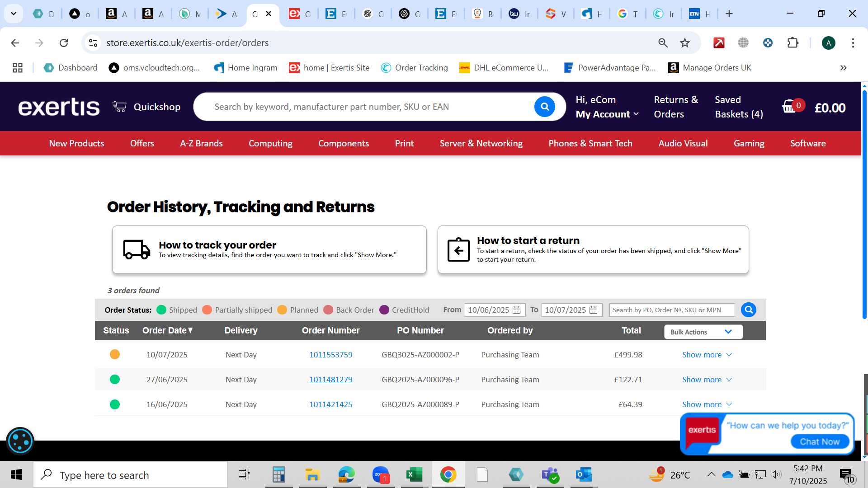The image size is (868, 488).
Task: Click the To date field 10/07/2025
Action: pyautogui.click(x=571, y=310)
